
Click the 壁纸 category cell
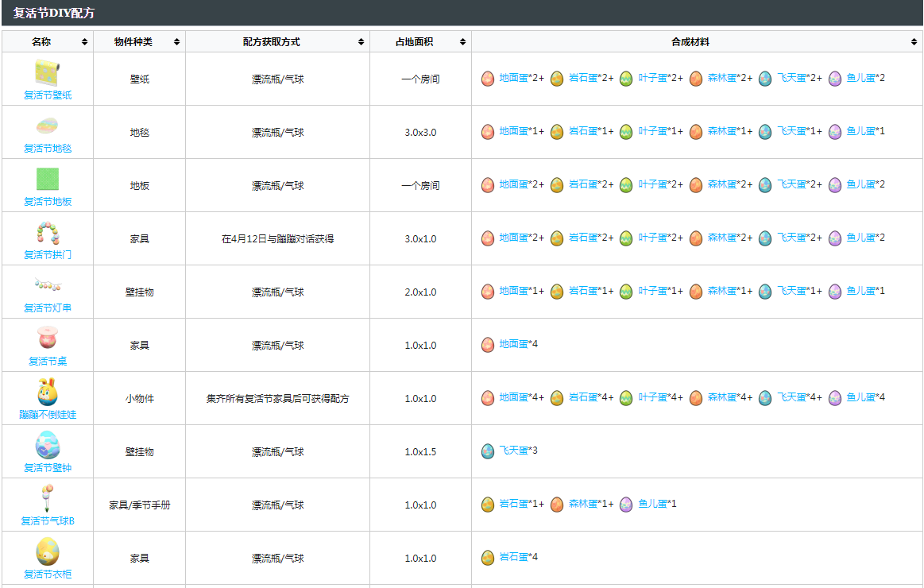tap(140, 79)
